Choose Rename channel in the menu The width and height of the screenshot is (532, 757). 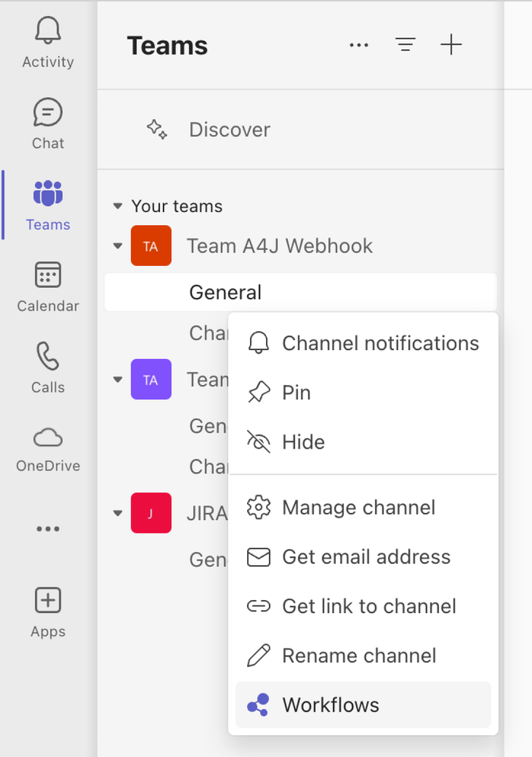[363, 655]
